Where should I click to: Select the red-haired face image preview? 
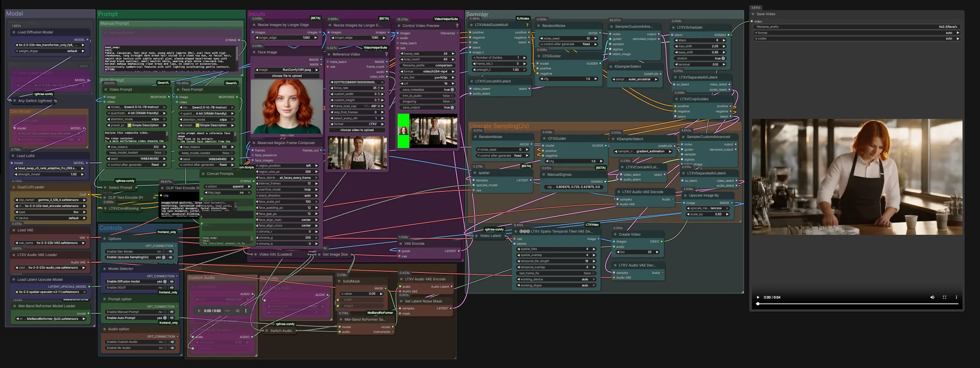[x=287, y=106]
